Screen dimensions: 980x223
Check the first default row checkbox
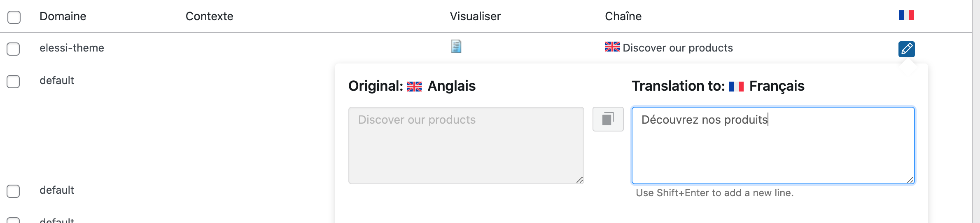click(13, 81)
